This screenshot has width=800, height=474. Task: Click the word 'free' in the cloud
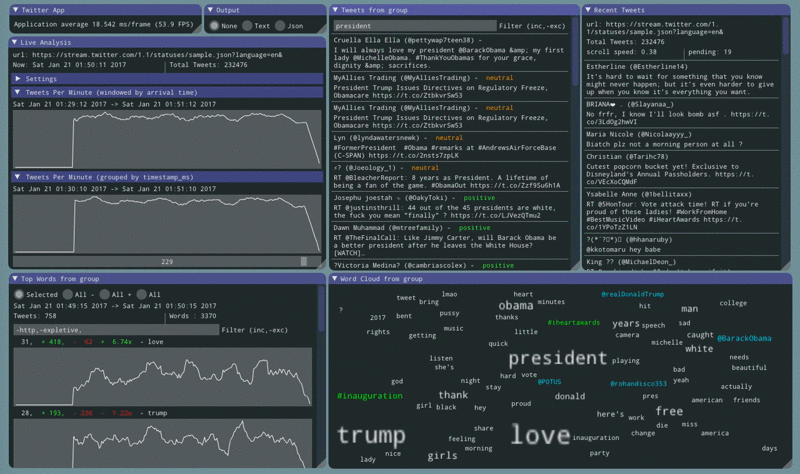tap(669, 411)
